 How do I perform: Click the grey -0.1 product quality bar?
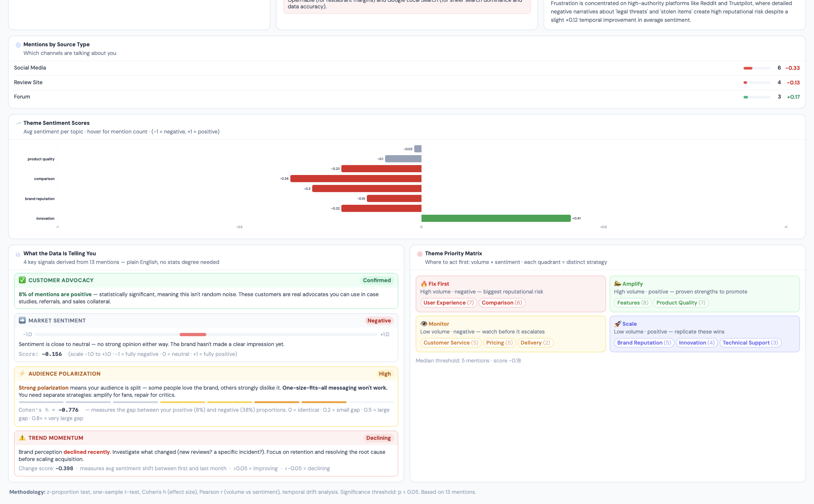(x=403, y=159)
